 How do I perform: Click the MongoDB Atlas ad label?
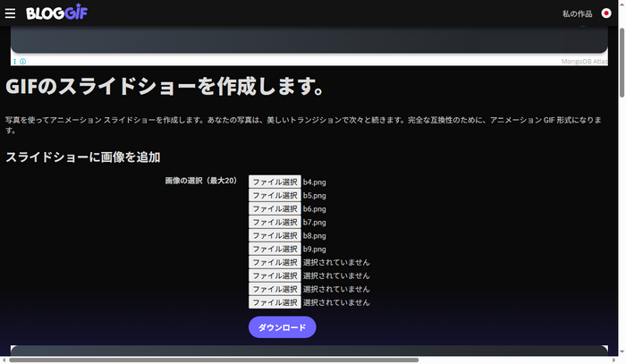click(584, 62)
